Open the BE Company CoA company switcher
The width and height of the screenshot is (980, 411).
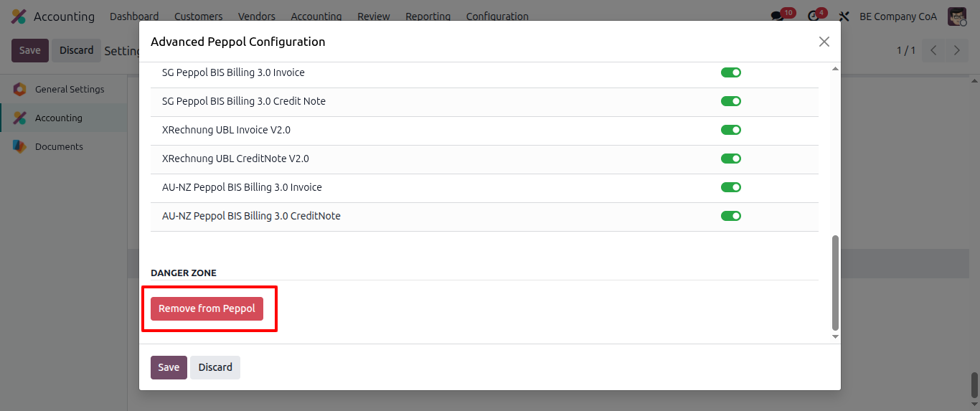[897, 16]
